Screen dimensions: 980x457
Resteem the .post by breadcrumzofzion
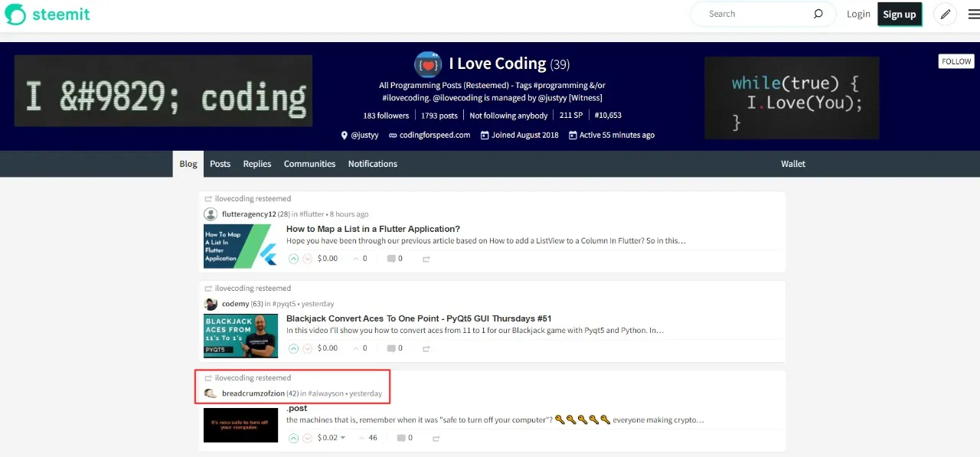[436, 438]
